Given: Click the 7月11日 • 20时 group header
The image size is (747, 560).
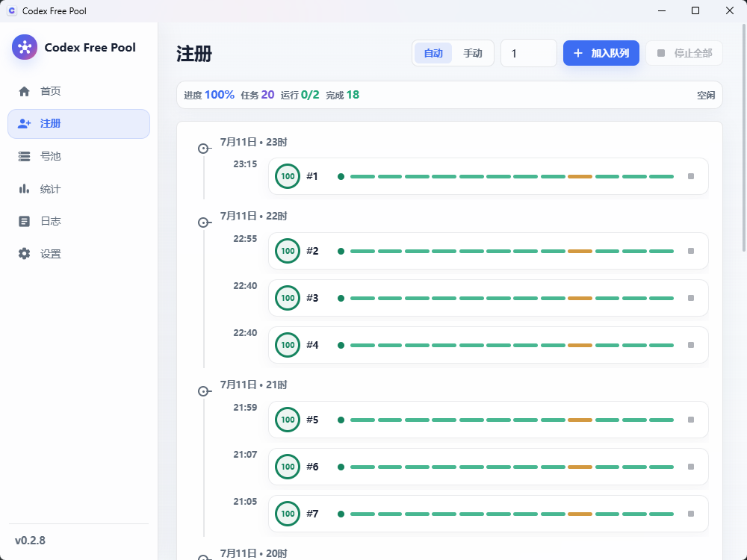Looking at the screenshot, I should (x=253, y=553).
